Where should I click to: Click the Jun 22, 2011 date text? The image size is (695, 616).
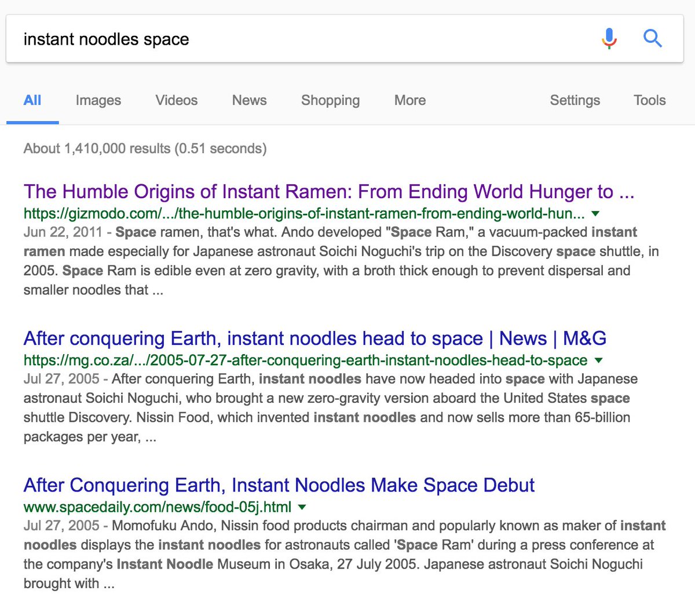[64, 232]
